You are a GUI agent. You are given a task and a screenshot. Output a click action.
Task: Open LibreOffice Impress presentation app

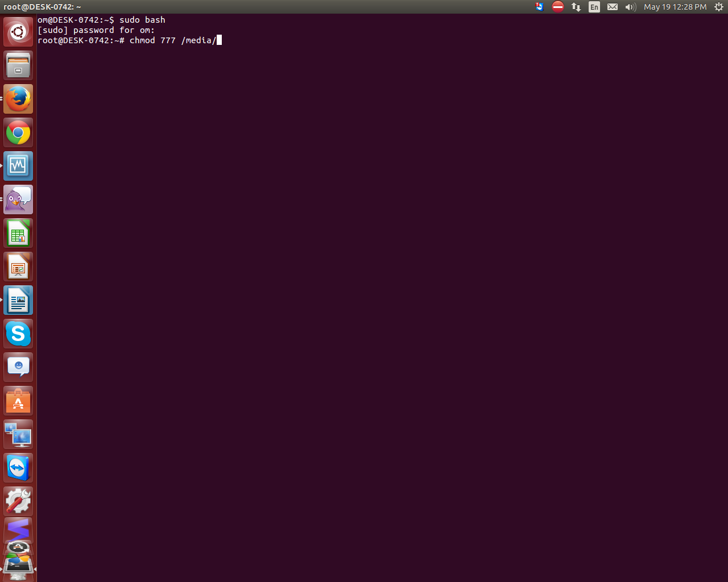point(18,266)
